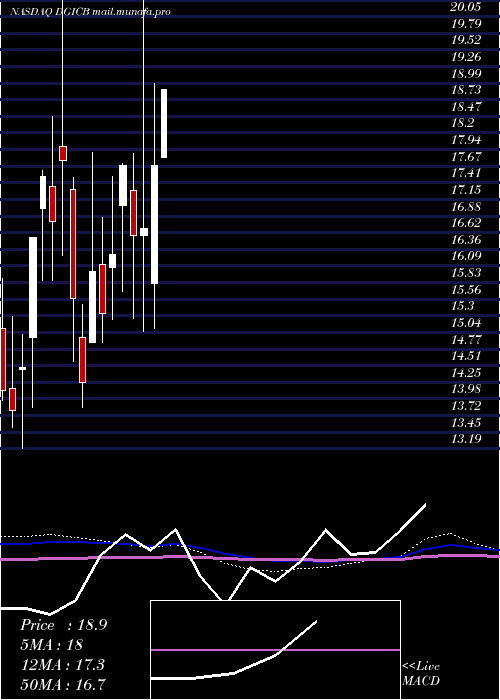Click the 17.41 price axis label
The height and width of the screenshot is (700, 500).
pos(466,173)
